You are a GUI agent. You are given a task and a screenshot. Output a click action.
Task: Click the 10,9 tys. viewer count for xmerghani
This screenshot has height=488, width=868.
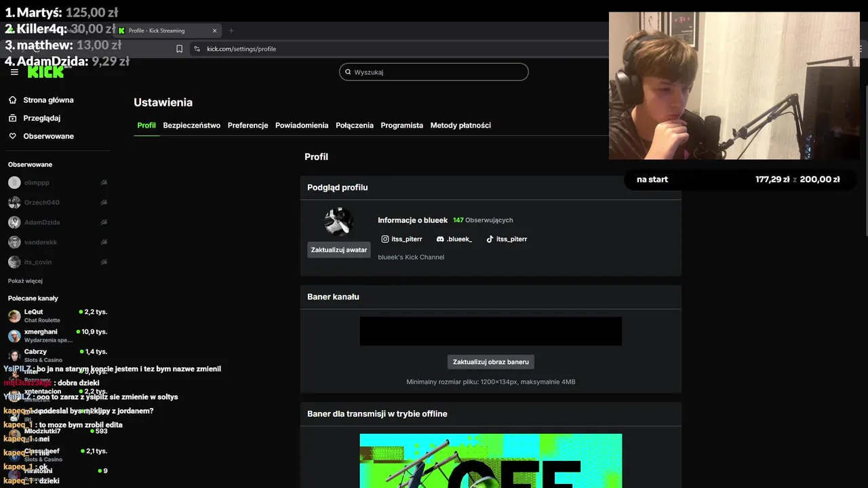tap(94, 332)
